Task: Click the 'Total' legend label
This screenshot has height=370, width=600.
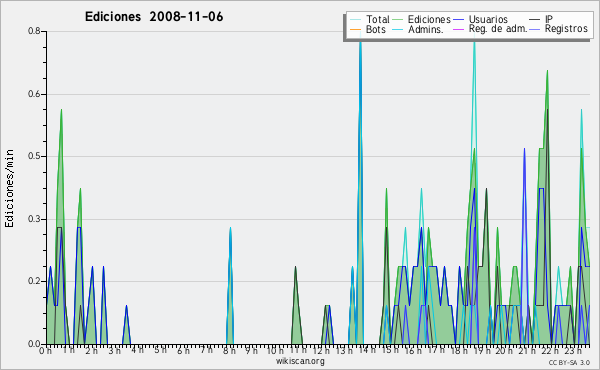Action: pyautogui.click(x=378, y=19)
